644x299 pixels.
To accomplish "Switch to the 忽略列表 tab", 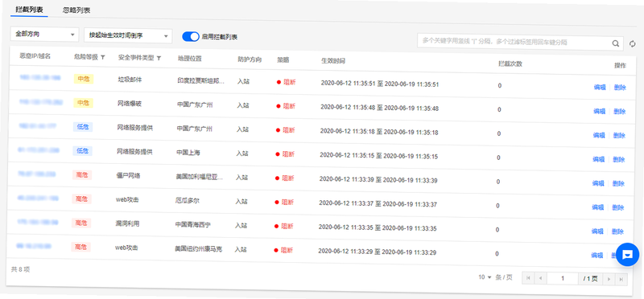I will coord(76,10).
